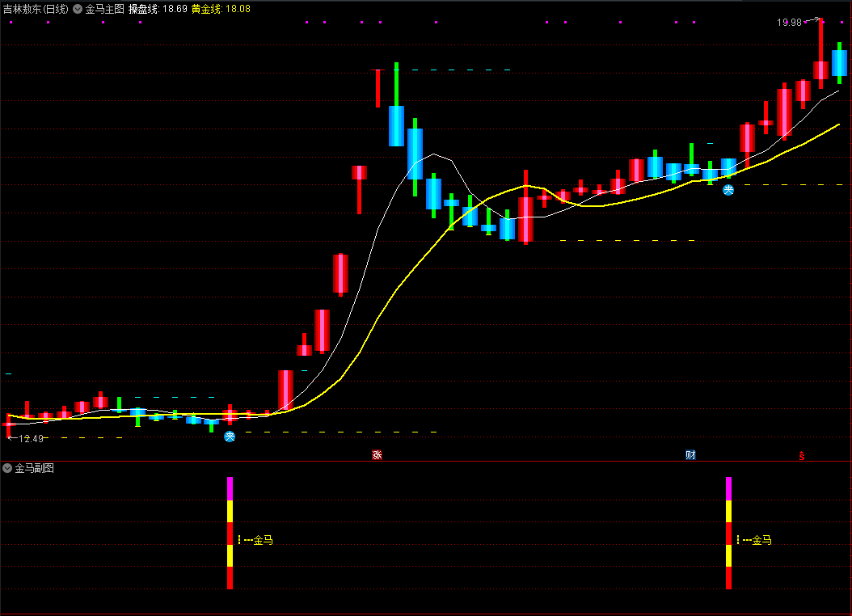Click the red 涨 event marker icon

coord(377,454)
